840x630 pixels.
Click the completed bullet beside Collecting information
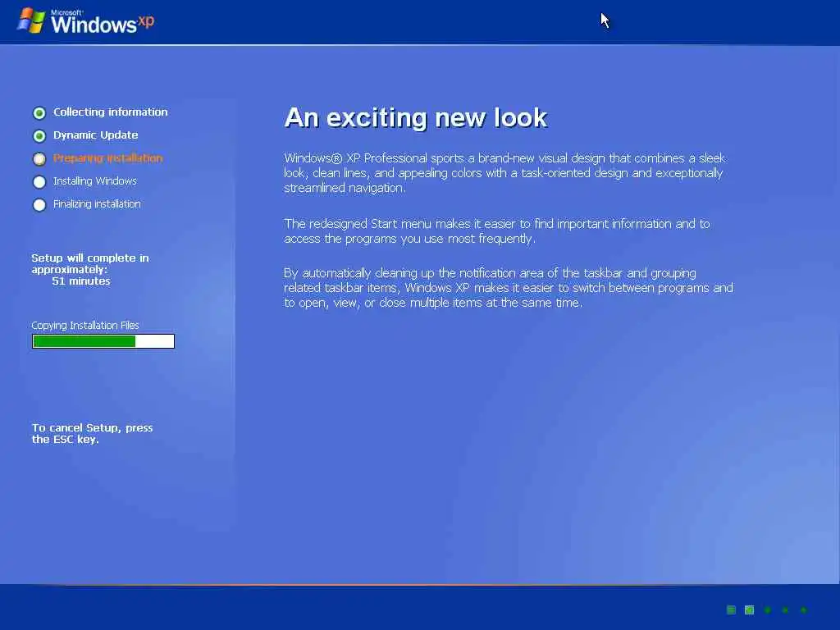coord(39,113)
